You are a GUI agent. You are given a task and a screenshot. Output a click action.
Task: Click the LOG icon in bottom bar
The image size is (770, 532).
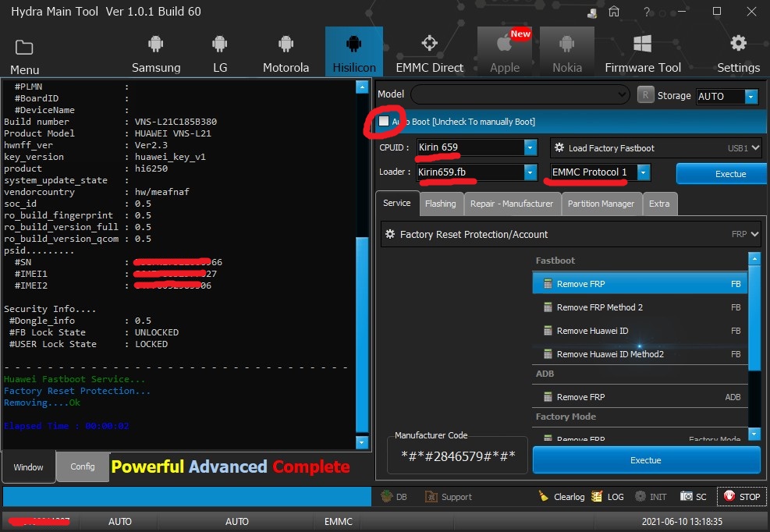(x=597, y=496)
